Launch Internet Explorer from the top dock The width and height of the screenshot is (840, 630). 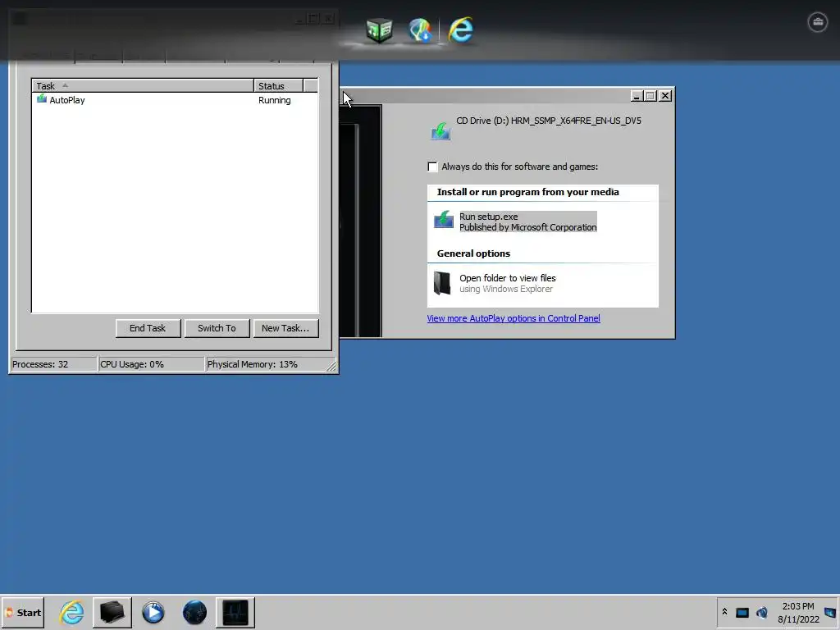click(461, 30)
